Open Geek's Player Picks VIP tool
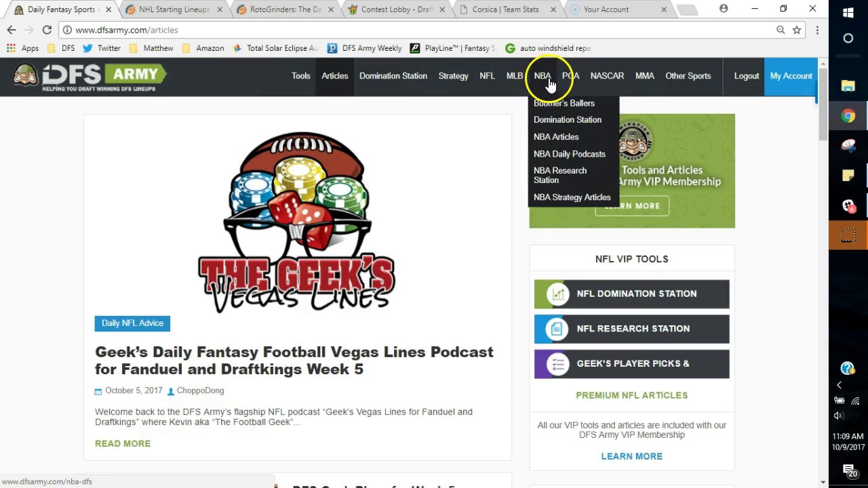 tap(632, 364)
